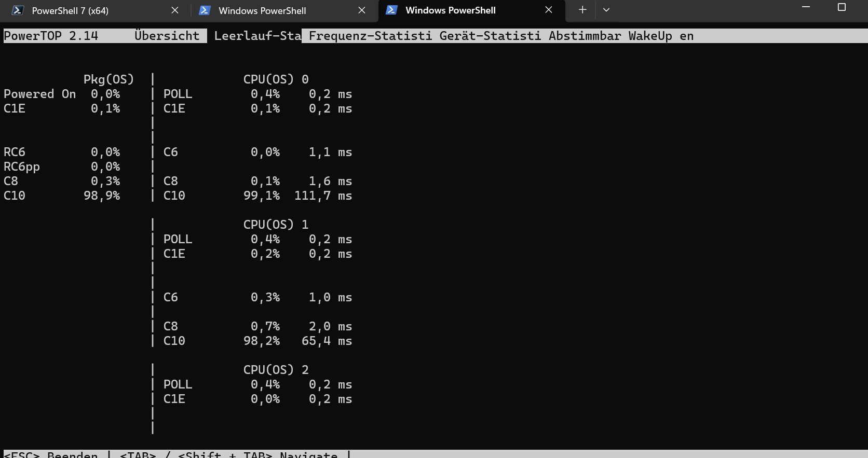Click the 1,6 ms duration for C8

pos(330,181)
